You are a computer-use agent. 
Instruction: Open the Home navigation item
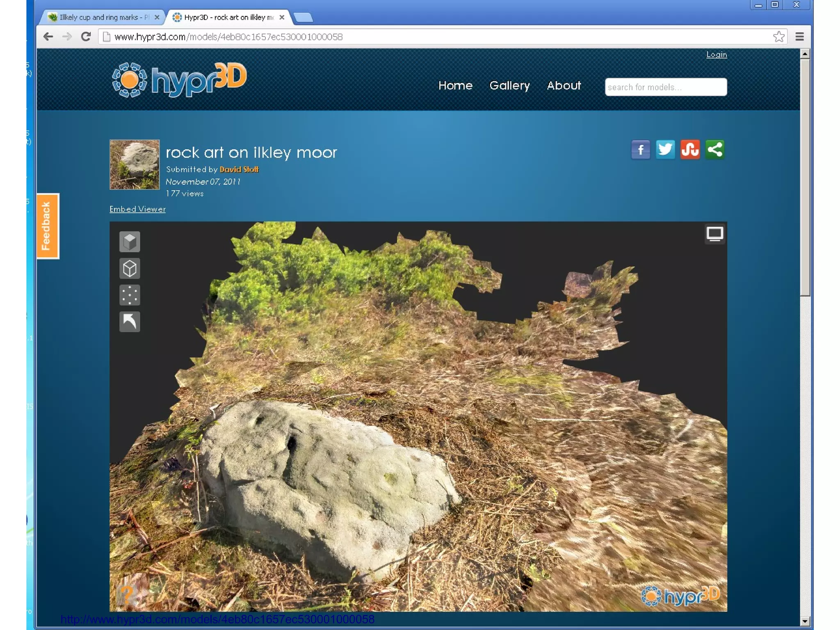click(x=455, y=85)
